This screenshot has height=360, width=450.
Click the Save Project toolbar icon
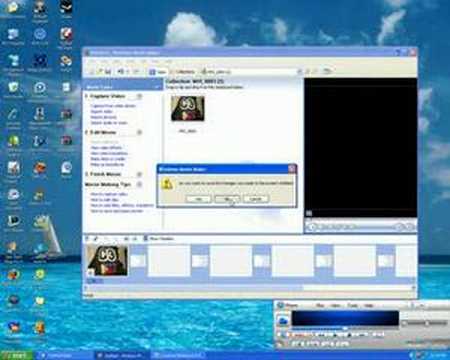(108, 72)
